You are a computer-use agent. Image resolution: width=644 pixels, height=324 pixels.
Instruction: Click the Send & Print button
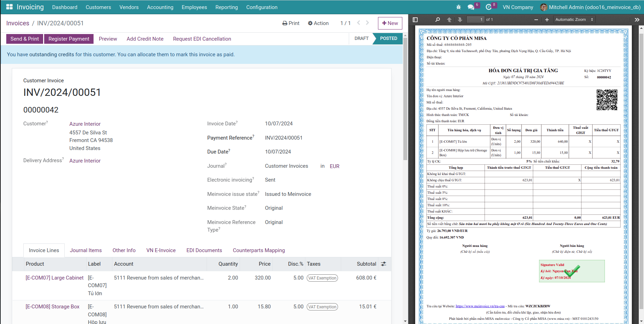click(24, 39)
